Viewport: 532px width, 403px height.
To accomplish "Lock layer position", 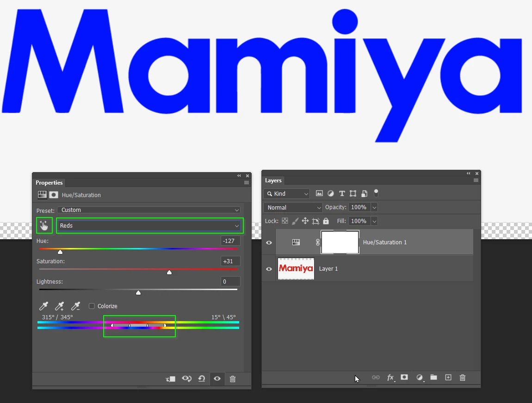I will tap(305, 221).
